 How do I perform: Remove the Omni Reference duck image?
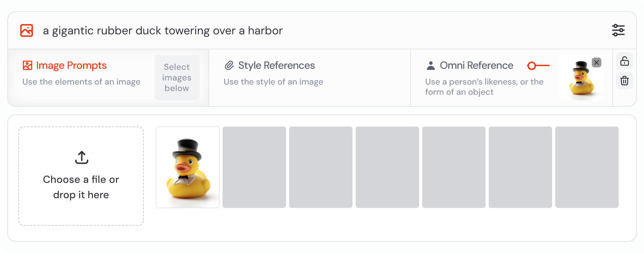596,62
